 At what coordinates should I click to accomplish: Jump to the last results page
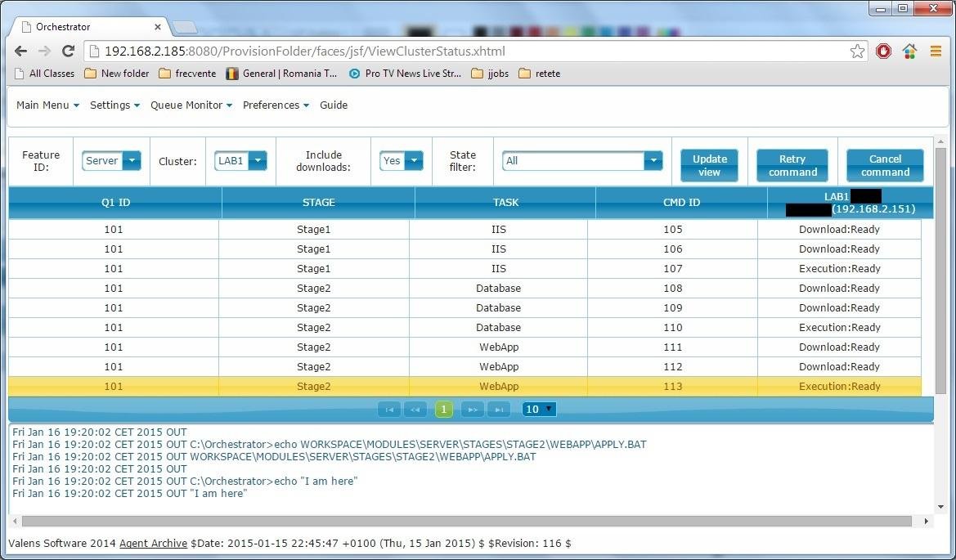499,409
